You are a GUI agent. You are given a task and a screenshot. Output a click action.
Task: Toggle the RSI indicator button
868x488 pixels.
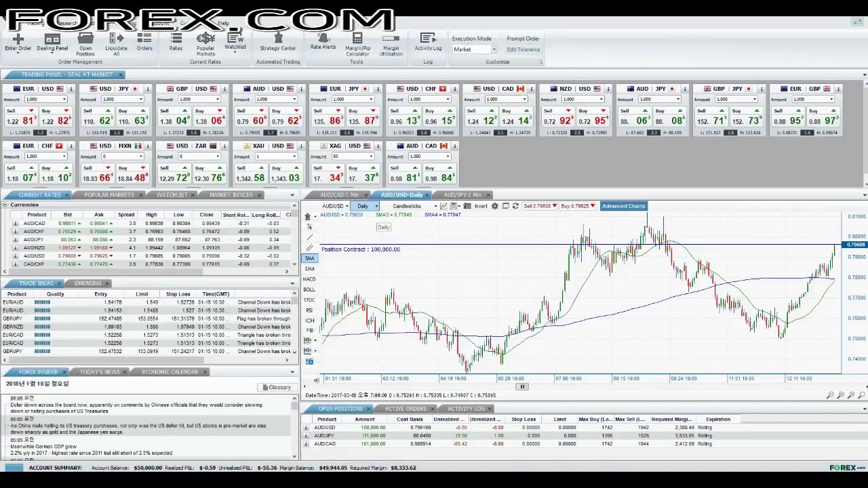point(309,310)
